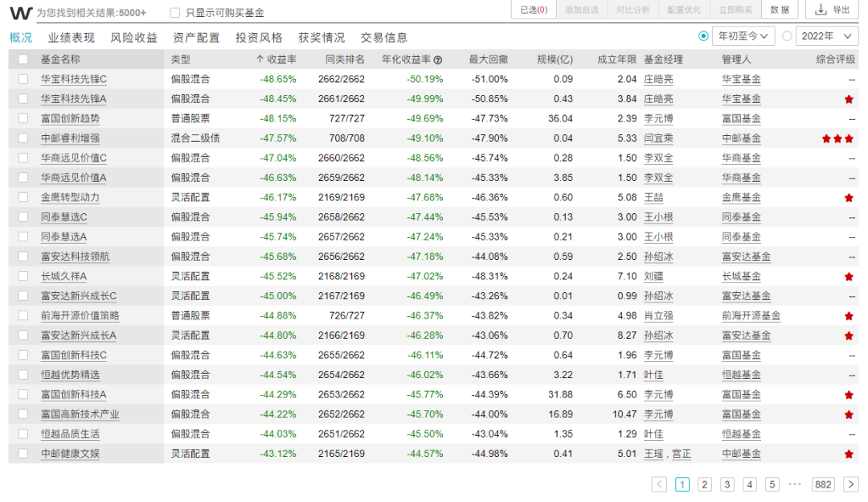Image resolution: width=868 pixels, height=502 pixels.
Task: Click the 对比分析 button
Action: pos(633,10)
